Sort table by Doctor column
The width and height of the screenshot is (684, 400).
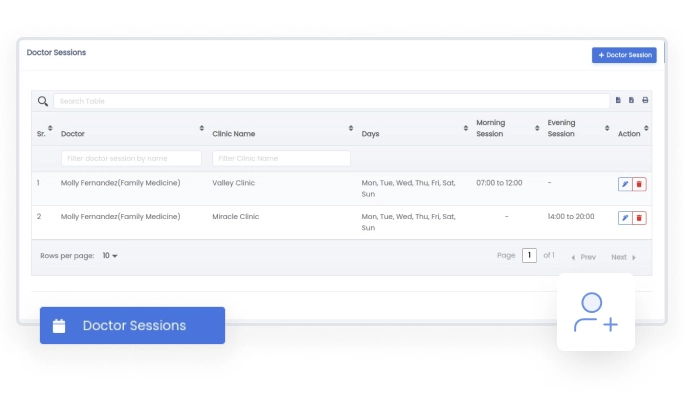tap(202, 128)
